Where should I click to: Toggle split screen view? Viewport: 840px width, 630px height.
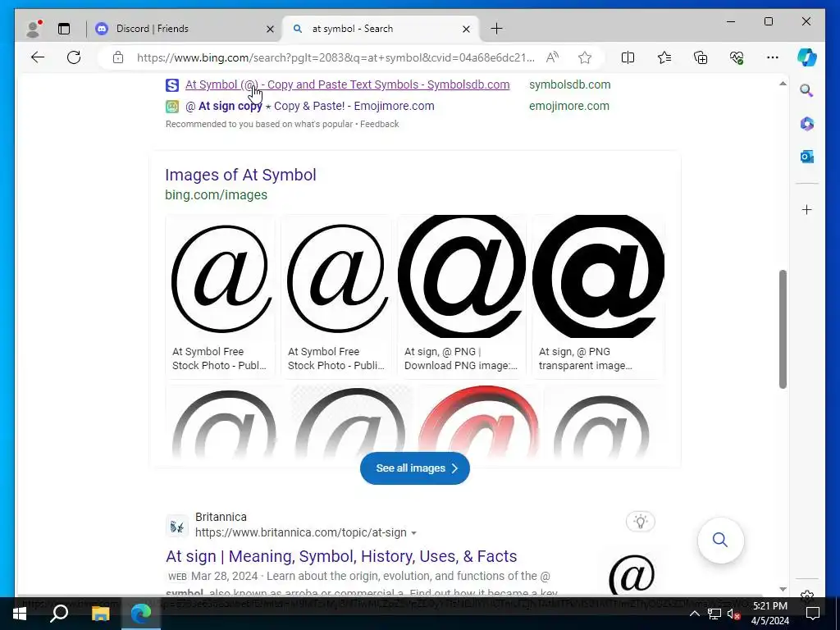click(x=628, y=57)
